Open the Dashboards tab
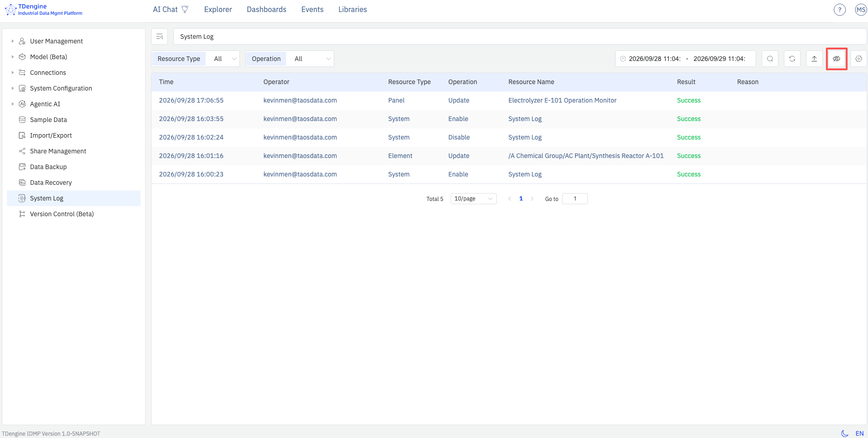 point(267,9)
